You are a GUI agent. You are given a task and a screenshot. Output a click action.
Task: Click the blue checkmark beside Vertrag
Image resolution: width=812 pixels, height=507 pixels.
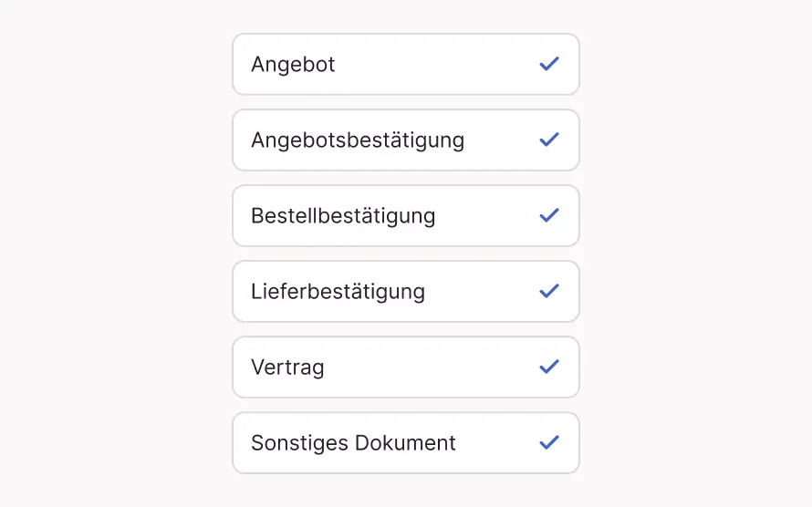[548, 367]
